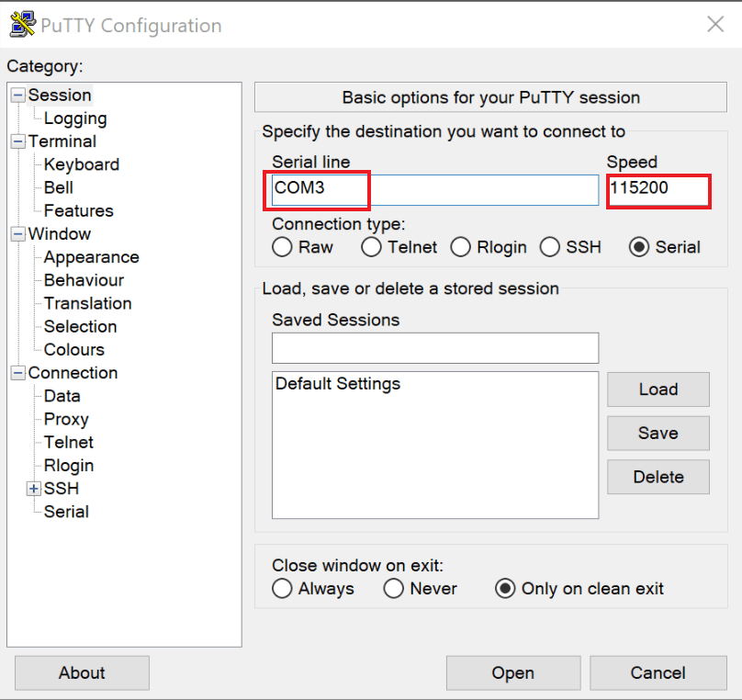
Task: Click the Open button
Action: (512, 672)
